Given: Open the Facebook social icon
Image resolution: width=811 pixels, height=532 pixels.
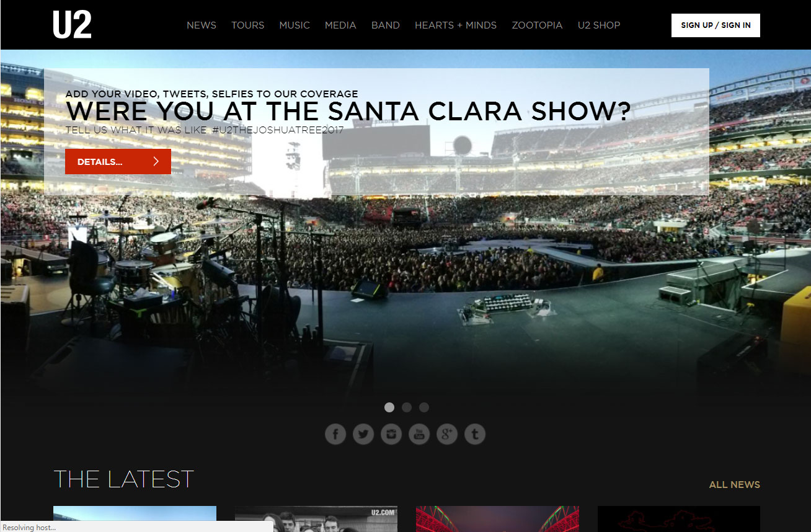Looking at the screenshot, I should tap(335, 434).
